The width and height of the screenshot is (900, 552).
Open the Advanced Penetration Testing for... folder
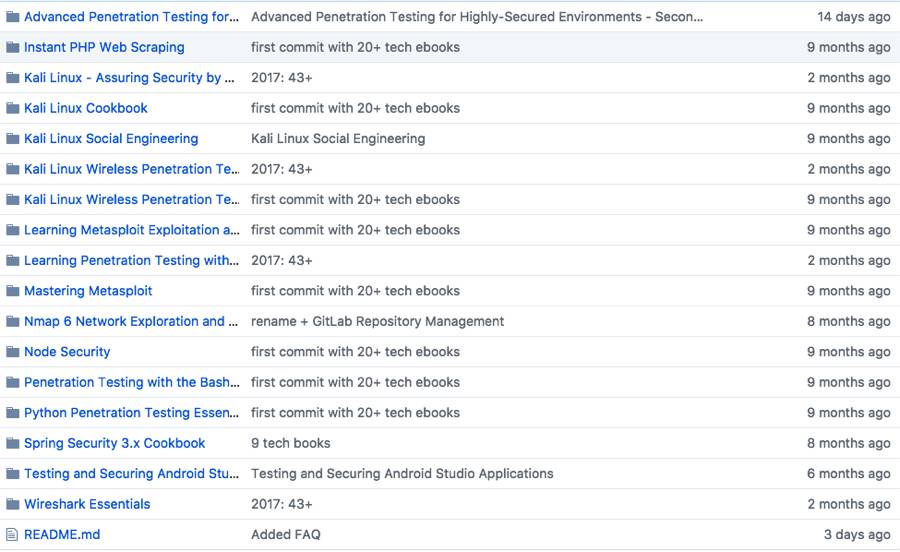[x=131, y=17]
